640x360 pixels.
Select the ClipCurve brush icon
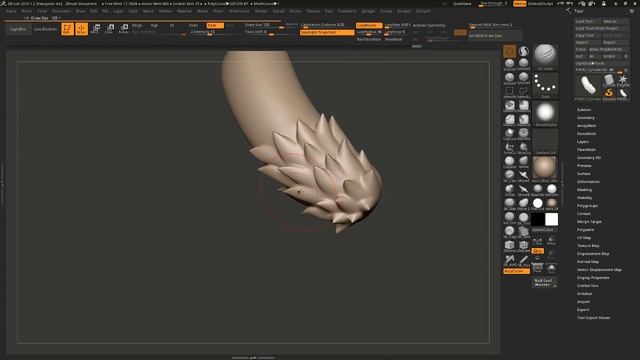click(509, 134)
